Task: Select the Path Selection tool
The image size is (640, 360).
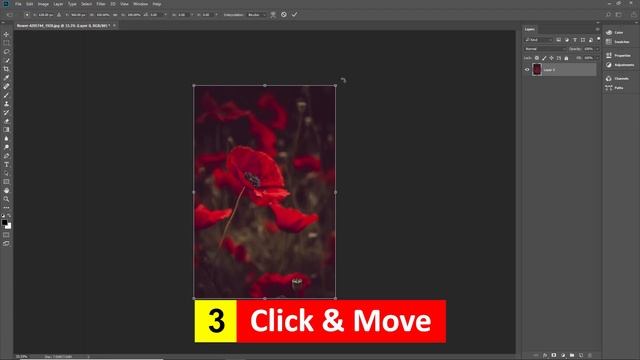Action: [6, 173]
